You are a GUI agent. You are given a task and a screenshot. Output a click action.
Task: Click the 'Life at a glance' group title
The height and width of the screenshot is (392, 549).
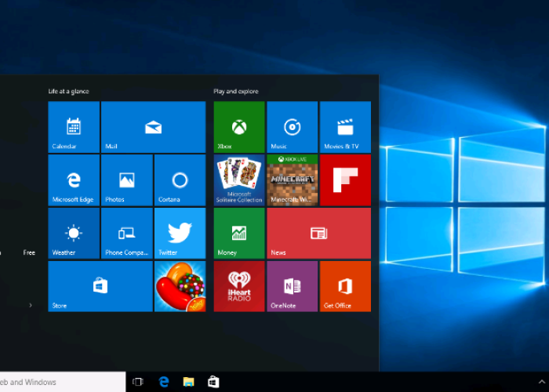[x=69, y=92]
